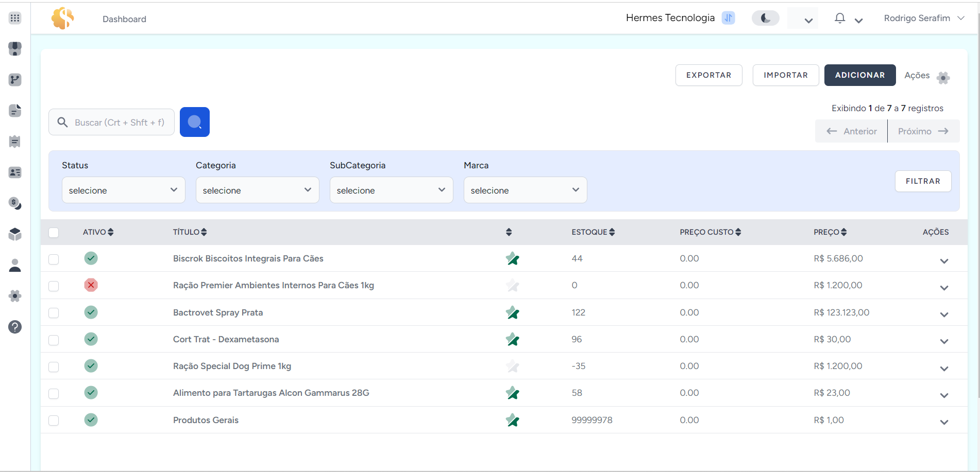Toggle dark mode switch
Viewport: 980px width, 472px height.
[x=766, y=19]
